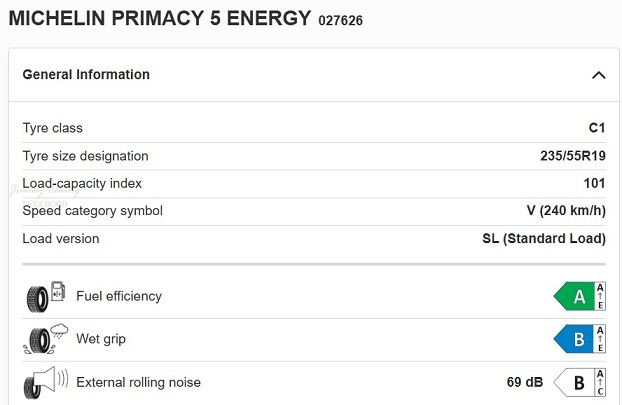Screen dimensions: 622x405
Task: Click the 69 dB noise value
Action: click(x=526, y=382)
